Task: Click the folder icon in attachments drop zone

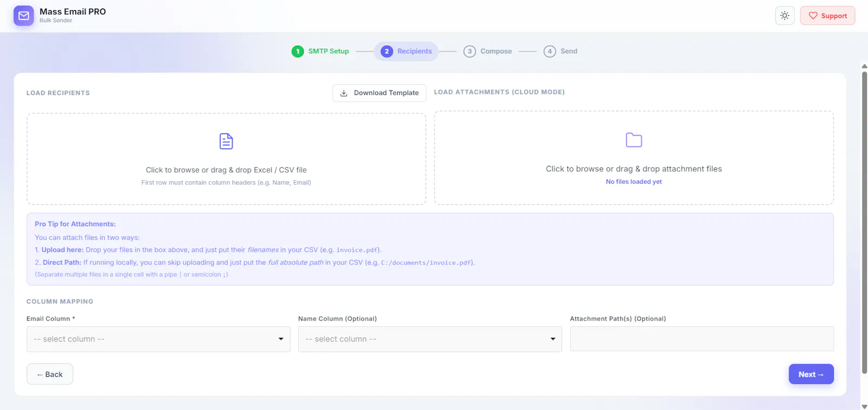Action: pyautogui.click(x=634, y=140)
